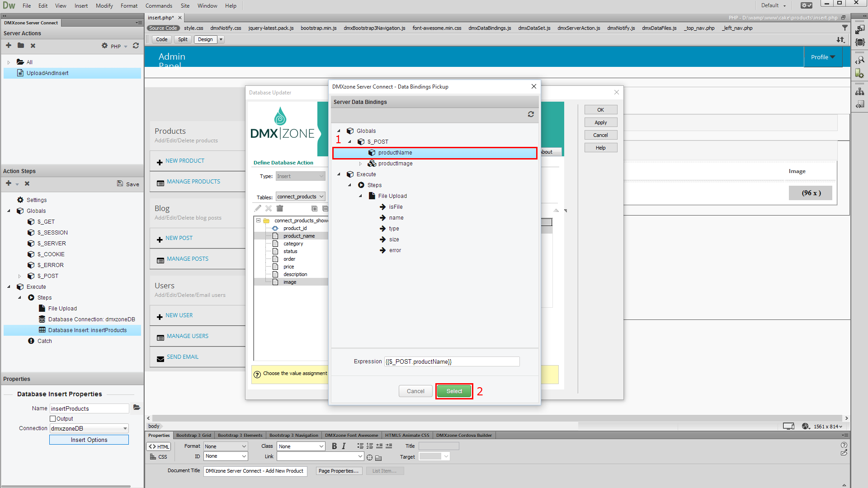
Task: Click the filter icon in related files bar
Action: pos(844,28)
